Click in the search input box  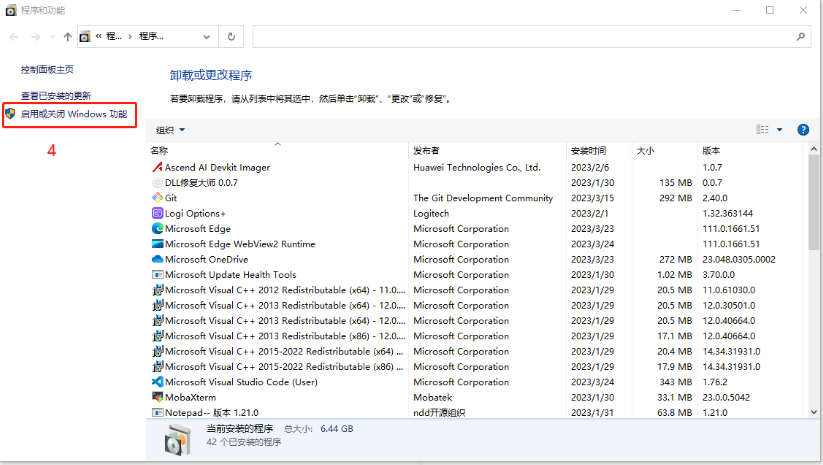point(525,37)
